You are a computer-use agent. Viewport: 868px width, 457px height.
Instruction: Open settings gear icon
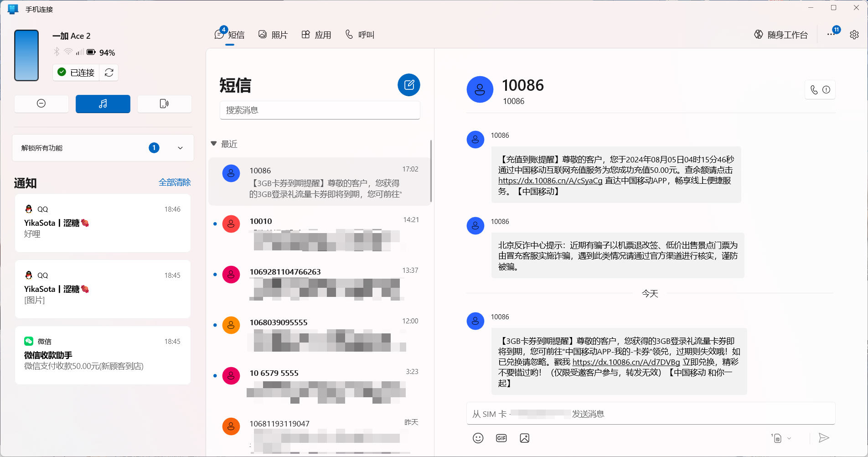coord(854,35)
